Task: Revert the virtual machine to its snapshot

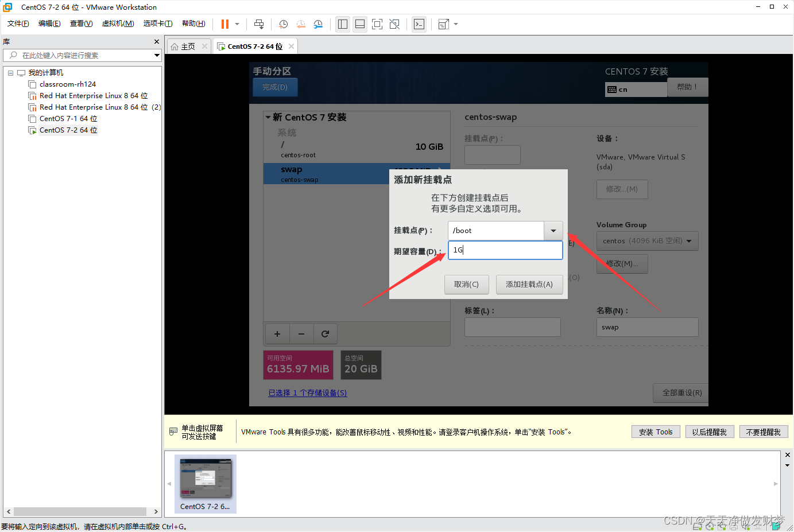Action: point(301,24)
